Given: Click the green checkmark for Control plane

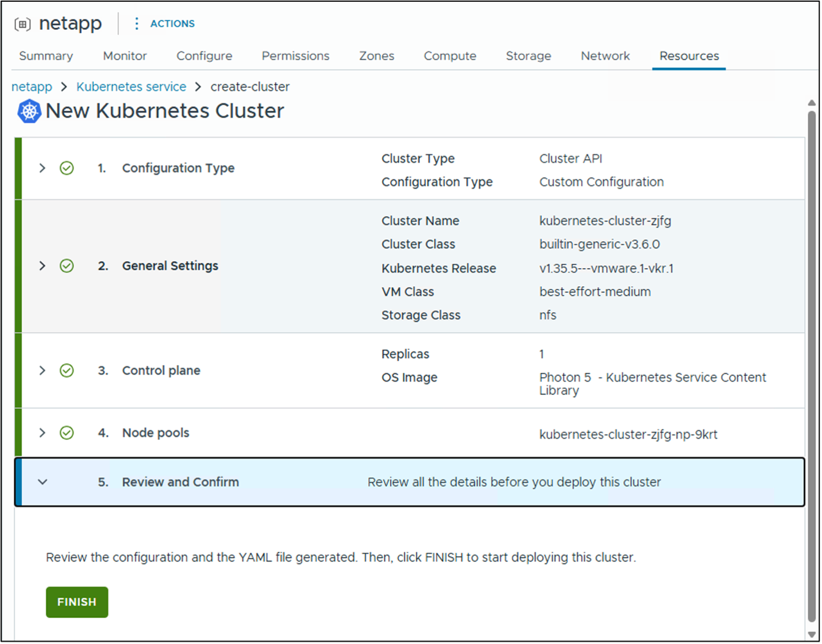Looking at the screenshot, I should tap(67, 370).
